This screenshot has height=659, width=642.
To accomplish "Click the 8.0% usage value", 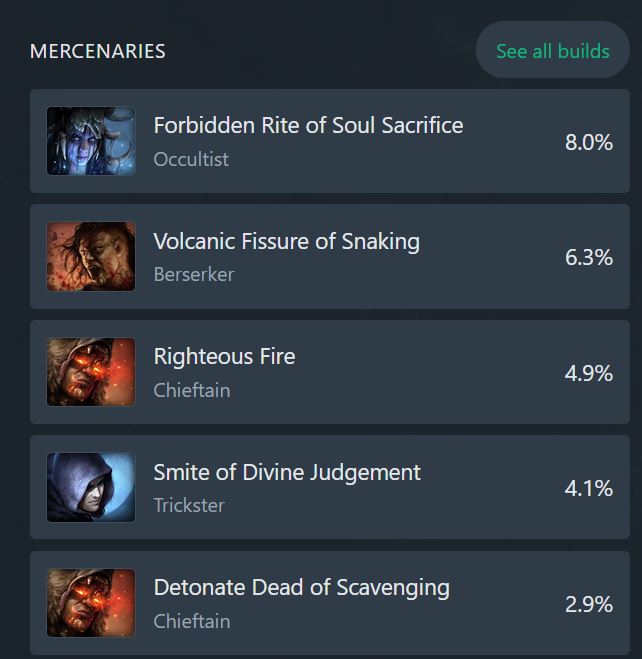I will pyautogui.click(x=589, y=142).
